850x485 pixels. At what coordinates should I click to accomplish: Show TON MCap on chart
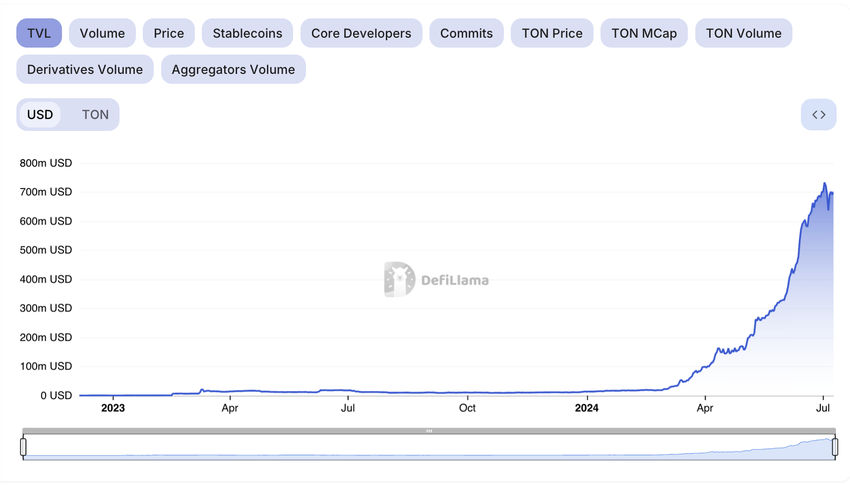click(x=644, y=33)
